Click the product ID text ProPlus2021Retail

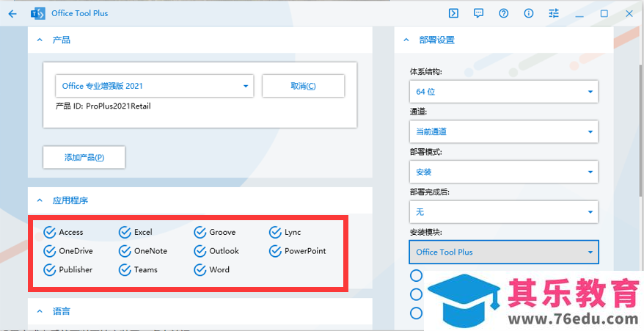pos(118,106)
